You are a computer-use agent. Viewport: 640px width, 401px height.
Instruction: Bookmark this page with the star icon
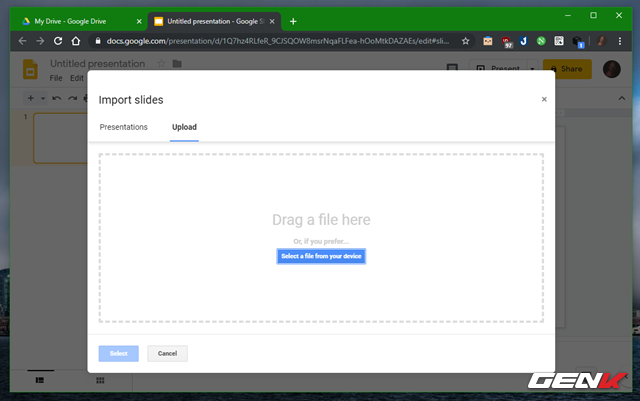(465, 41)
